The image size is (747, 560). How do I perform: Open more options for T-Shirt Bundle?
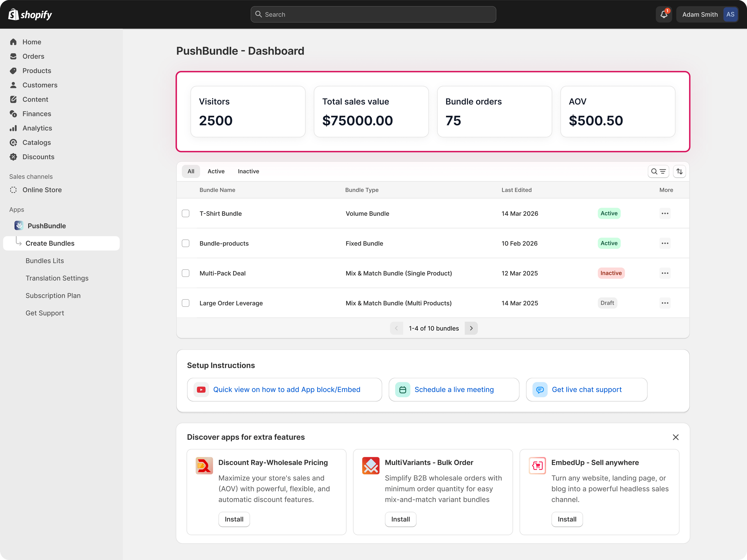[x=665, y=213]
